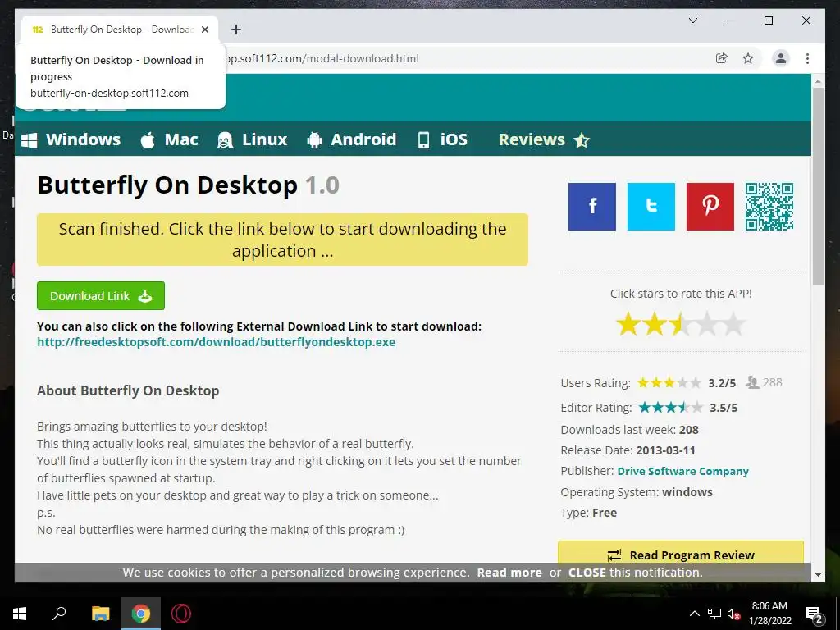Open a new browser tab
The image size is (840, 630).
click(236, 30)
